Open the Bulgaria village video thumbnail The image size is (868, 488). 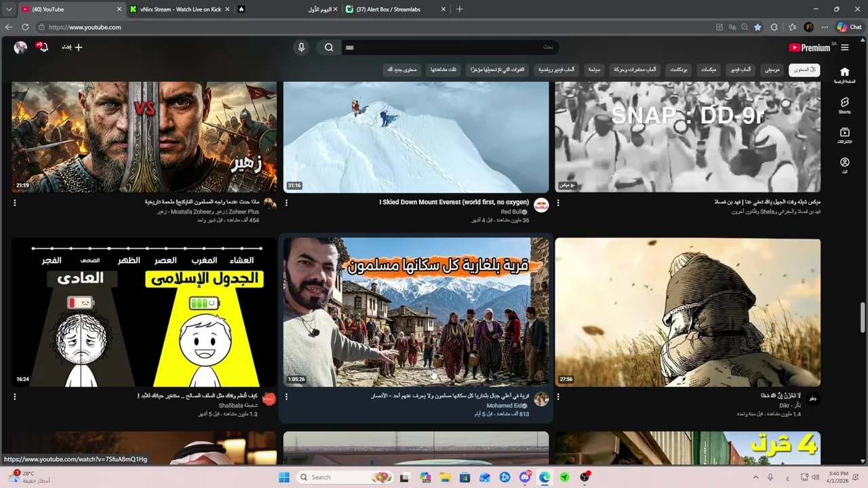[416, 312]
